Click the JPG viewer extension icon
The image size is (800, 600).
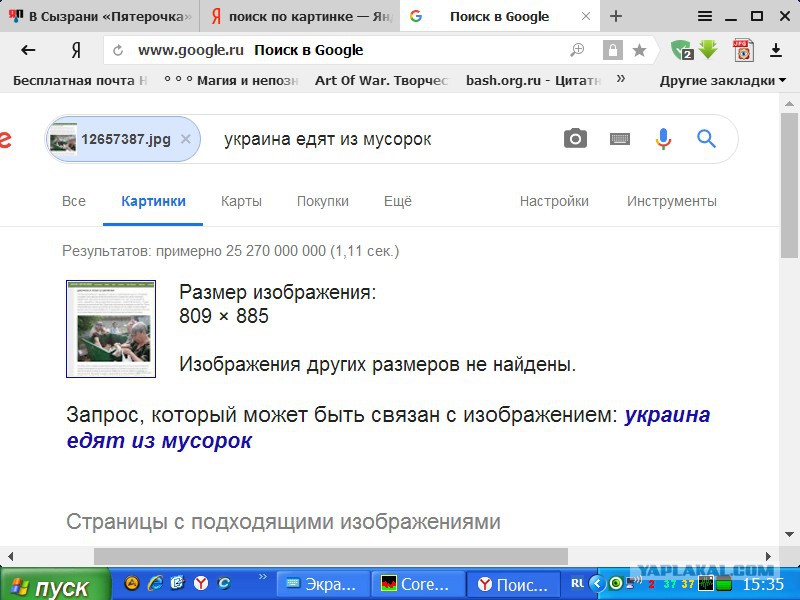tap(743, 50)
